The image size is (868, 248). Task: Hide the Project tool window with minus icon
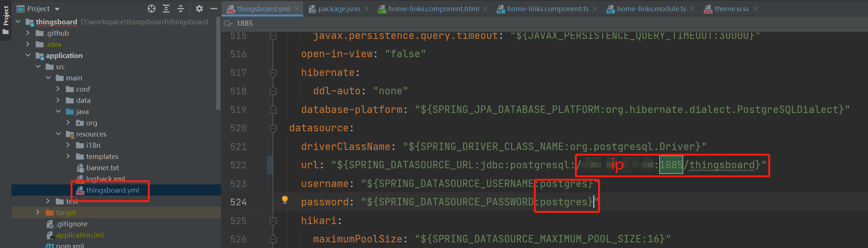[x=214, y=9]
